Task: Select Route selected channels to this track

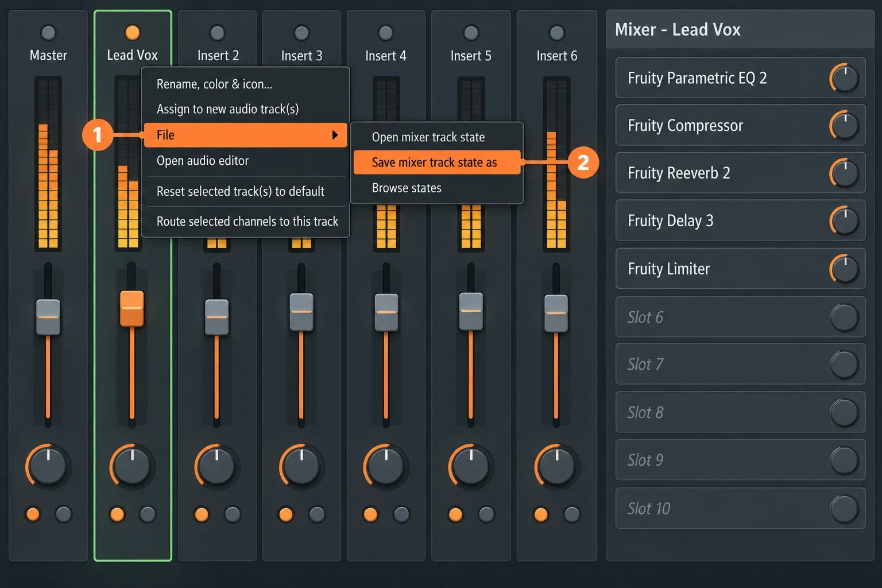Action: point(245,221)
